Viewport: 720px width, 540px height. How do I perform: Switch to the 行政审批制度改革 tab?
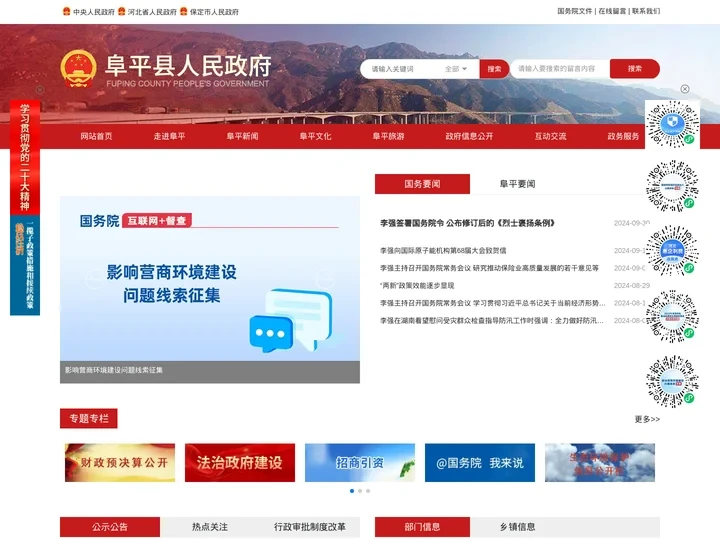pyautogui.click(x=310, y=527)
